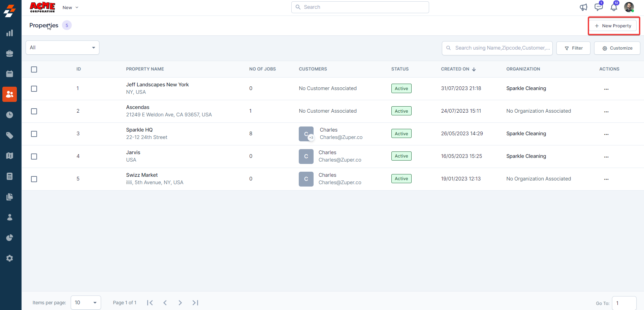Screen dimensions: 644x310
Task: Click the notification bell icon
Action: point(614,7)
